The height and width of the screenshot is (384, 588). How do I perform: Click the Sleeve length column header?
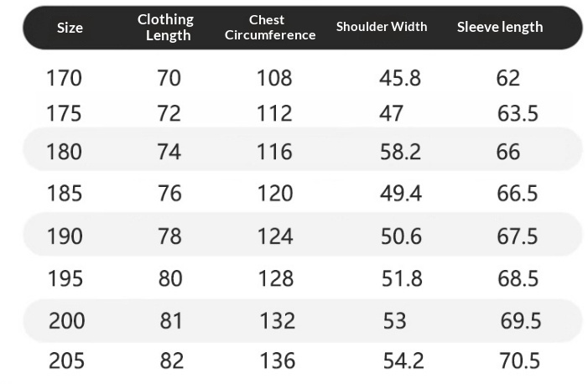point(500,27)
